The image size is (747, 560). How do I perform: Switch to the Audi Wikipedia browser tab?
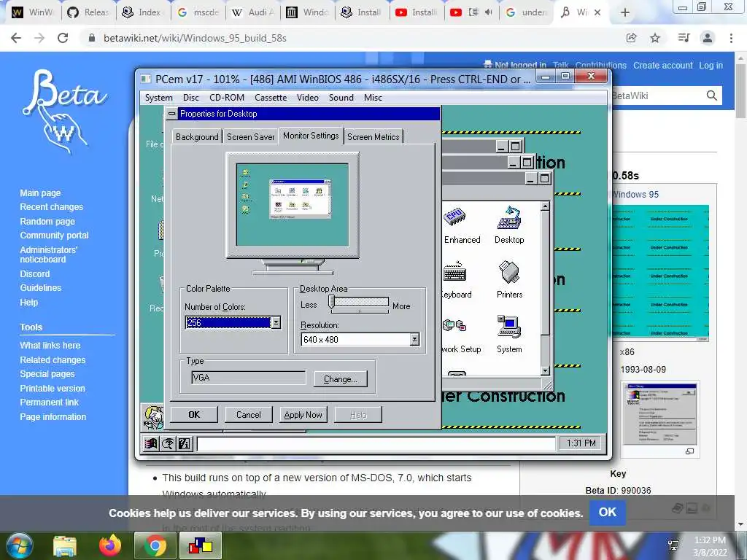pos(252,12)
